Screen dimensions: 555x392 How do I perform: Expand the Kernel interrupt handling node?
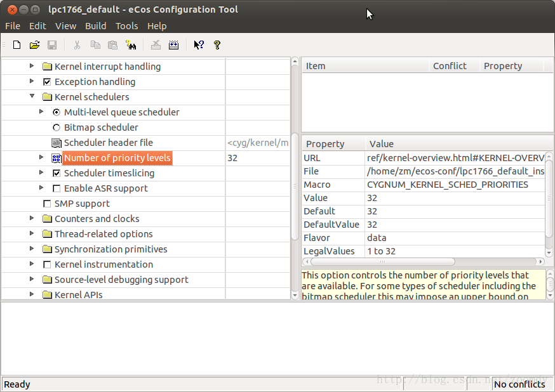click(x=32, y=66)
